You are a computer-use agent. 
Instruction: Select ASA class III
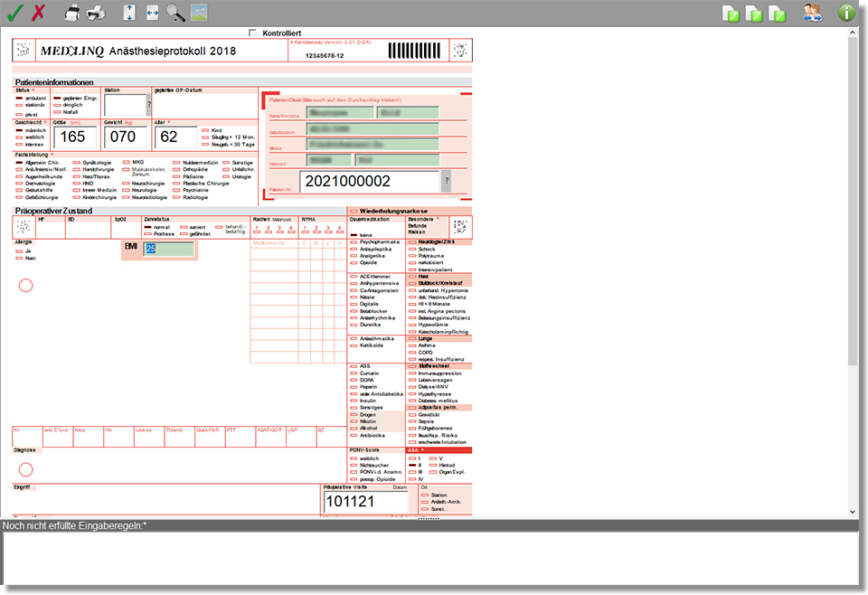tap(412, 472)
